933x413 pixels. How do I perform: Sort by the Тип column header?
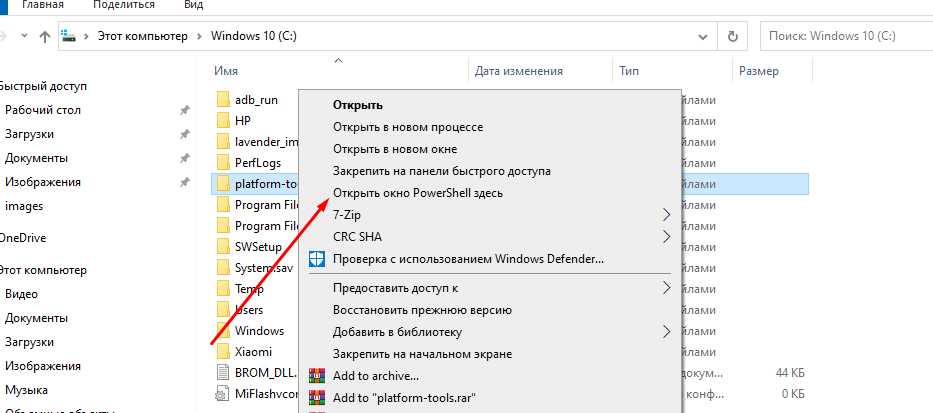click(629, 71)
